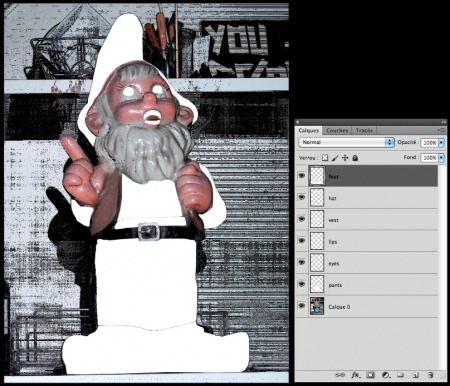Click the layers panel vertical scrollbar
This screenshot has height=386, width=450.
(x=442, y=267)
